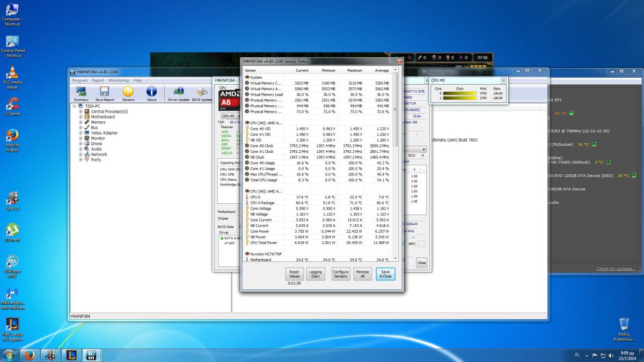
Task: Open the Summary toolbar icon in HWiNFO64
Action: (x=82, y=94)
